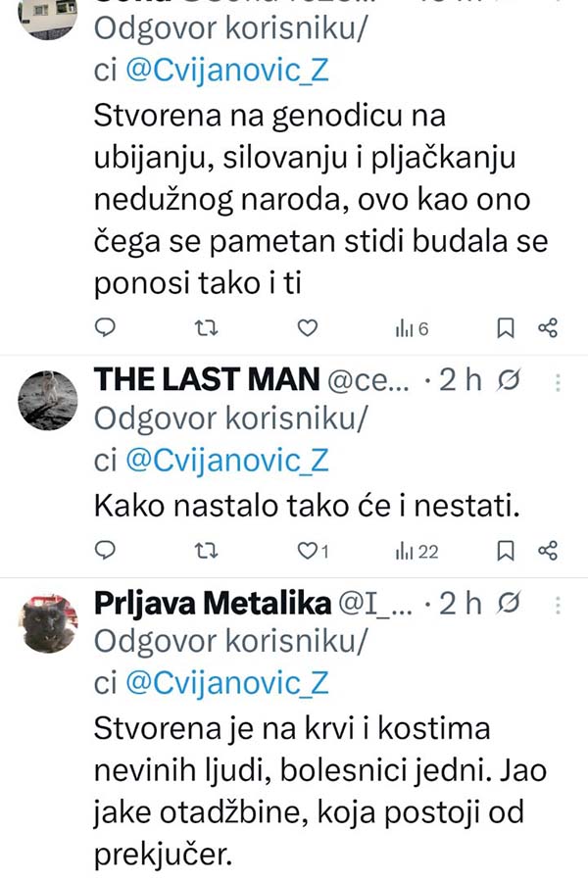Click THE LAST MAN's avatar picture
This screenshot has height=882, width=588.
click(x=48, y=400)
